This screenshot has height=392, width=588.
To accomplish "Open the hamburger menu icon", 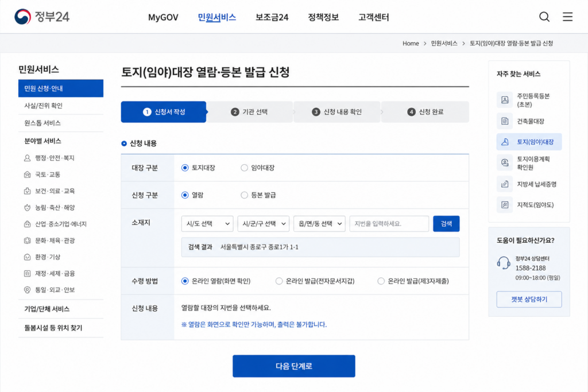I will 567,17.
